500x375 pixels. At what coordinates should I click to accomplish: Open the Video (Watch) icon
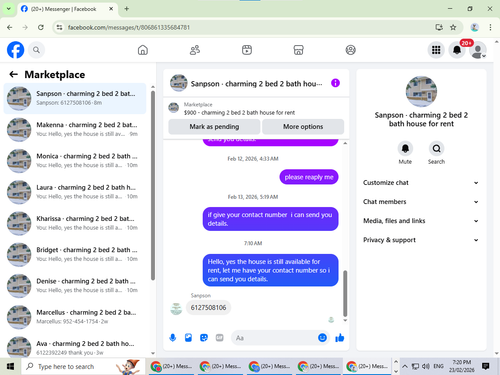247,50
